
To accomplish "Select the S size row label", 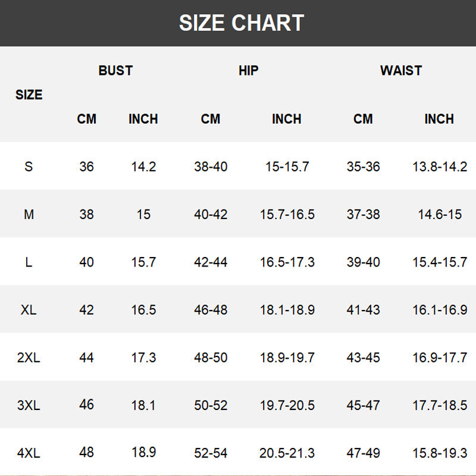I will pos(29,167).
